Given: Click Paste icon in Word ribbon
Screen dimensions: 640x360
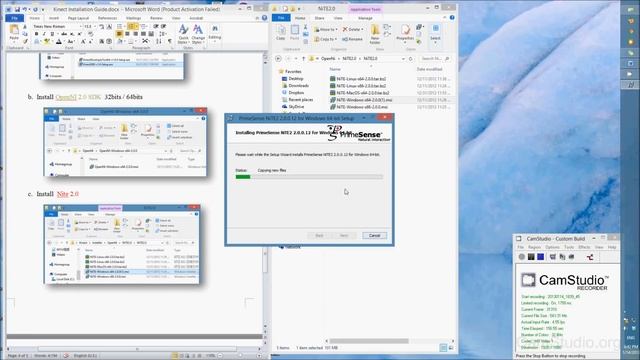Looking at the screenshot, I should 15,31.
